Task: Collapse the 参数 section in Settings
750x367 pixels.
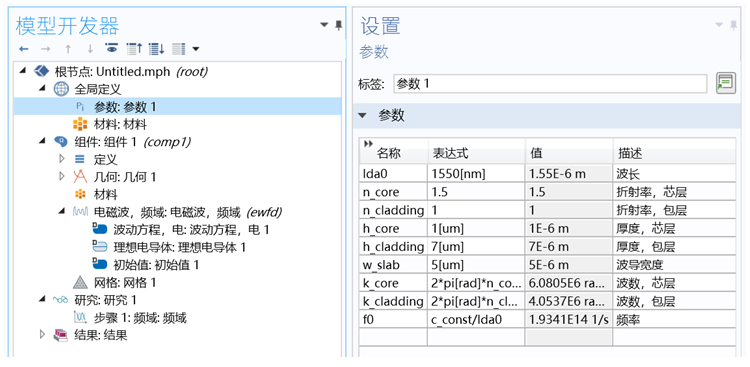Action: tap(363, 115)
